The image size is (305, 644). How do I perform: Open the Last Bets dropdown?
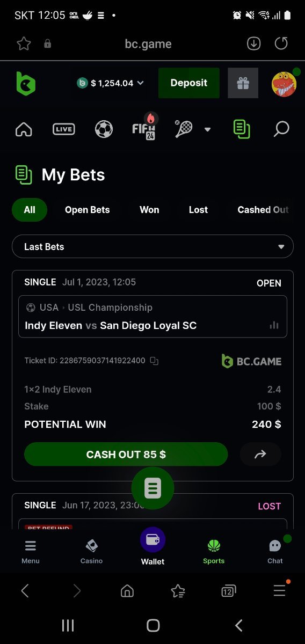152,247
